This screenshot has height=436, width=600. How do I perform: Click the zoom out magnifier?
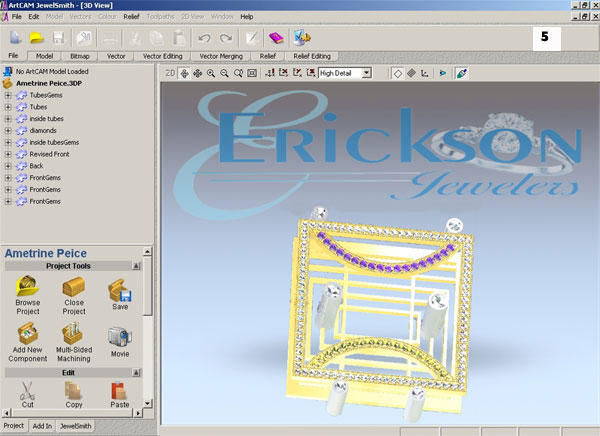click(224, 73)
